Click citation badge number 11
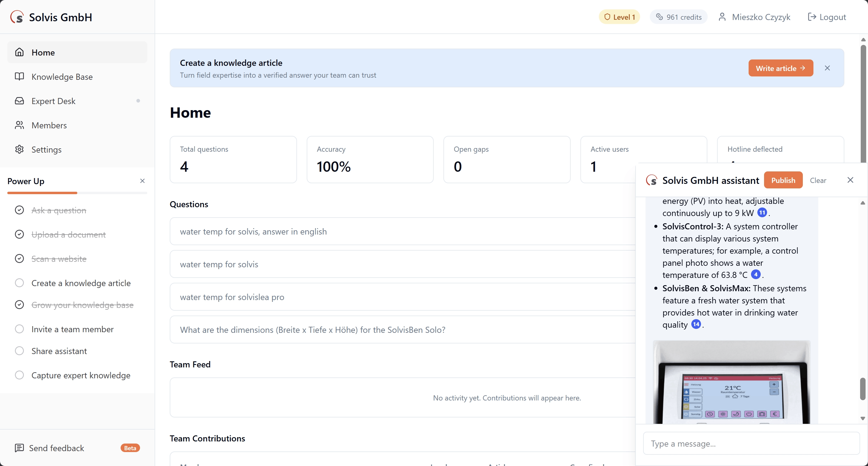This screenshot has width=868, height=466. pos(762,213)
